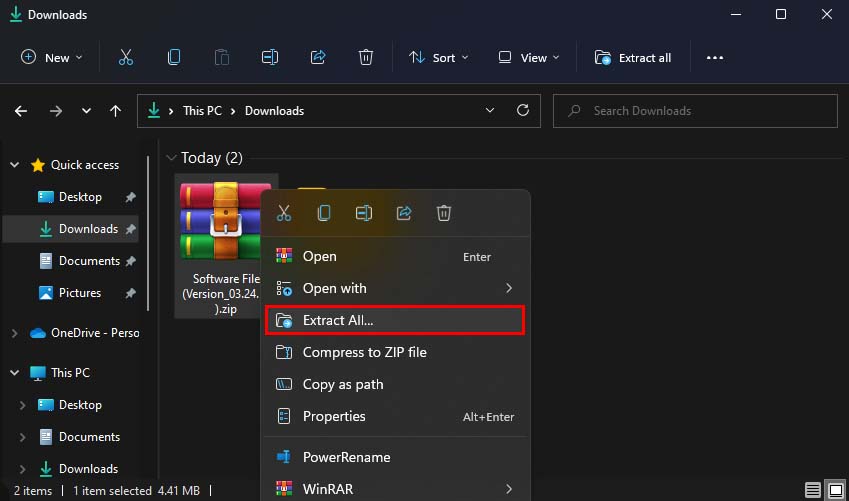Go up one folder level
This screenshot has height=501, width=849.
116,111
